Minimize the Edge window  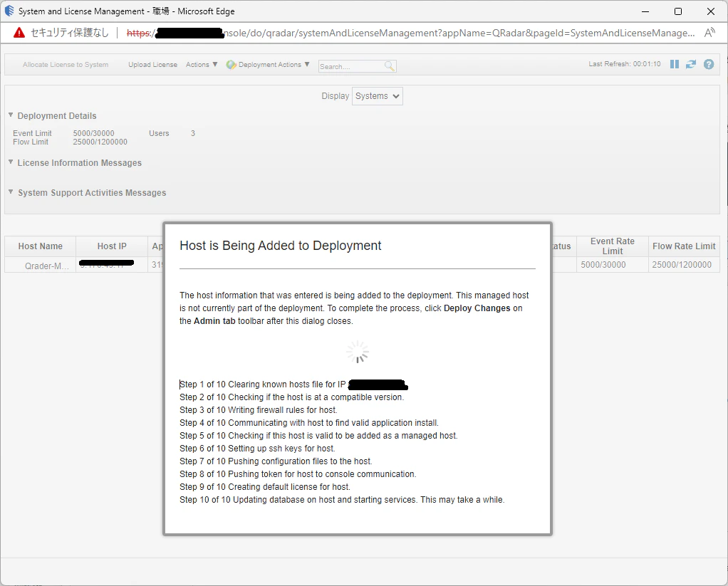[x=645, y=11]
